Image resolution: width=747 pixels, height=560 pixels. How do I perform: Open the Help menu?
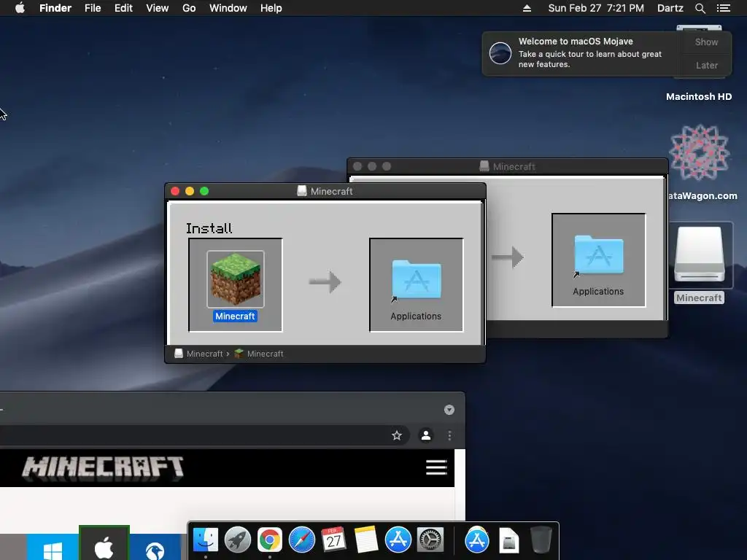click(x=271, y=8)
